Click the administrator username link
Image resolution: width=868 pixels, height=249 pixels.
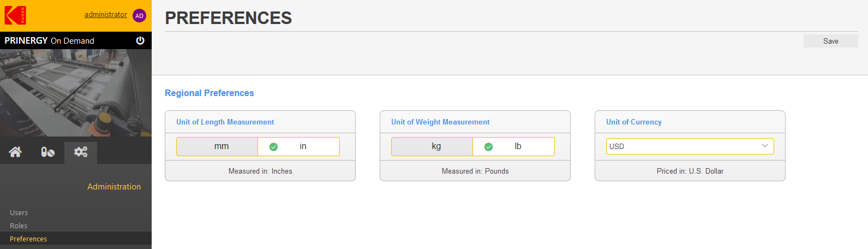click(x=106, y=15)
